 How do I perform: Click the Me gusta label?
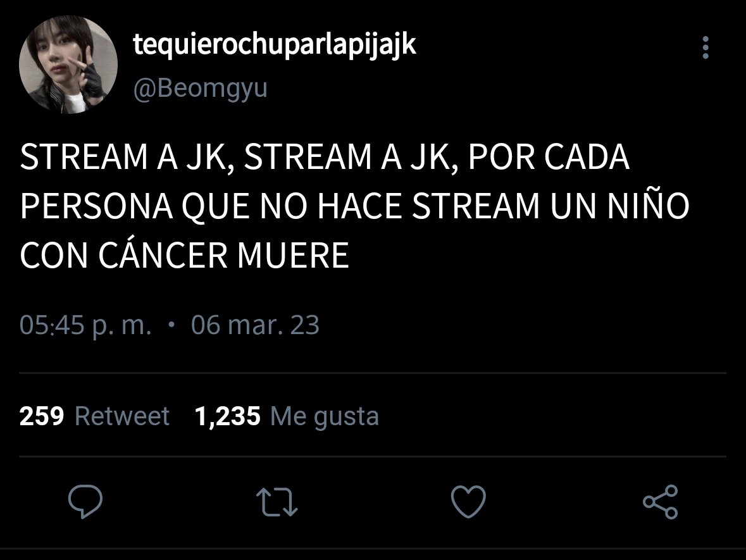325,417
